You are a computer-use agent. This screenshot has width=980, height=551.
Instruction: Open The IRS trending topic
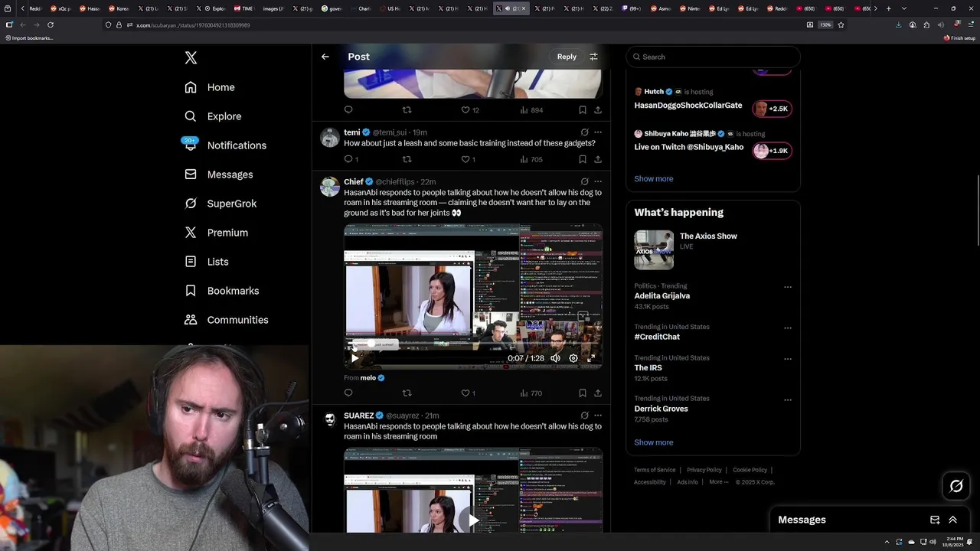[x=648, y=368]
